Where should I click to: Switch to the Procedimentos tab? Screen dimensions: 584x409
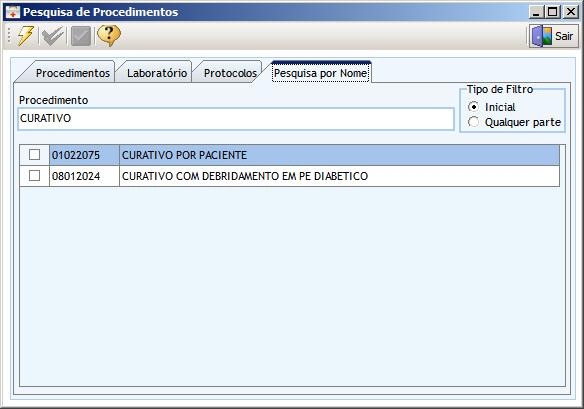pyautogui.click(x=73, y=73)
